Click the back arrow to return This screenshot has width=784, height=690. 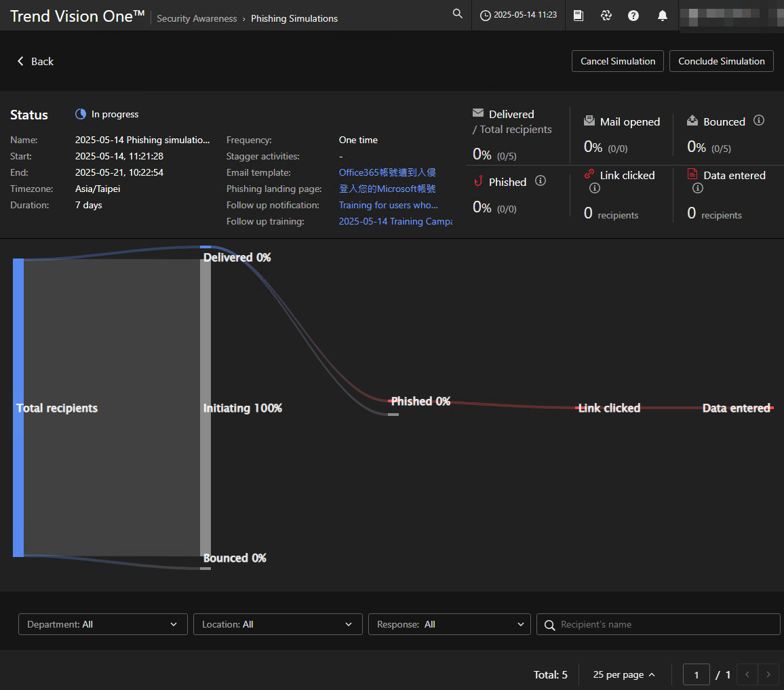(21, 61)
